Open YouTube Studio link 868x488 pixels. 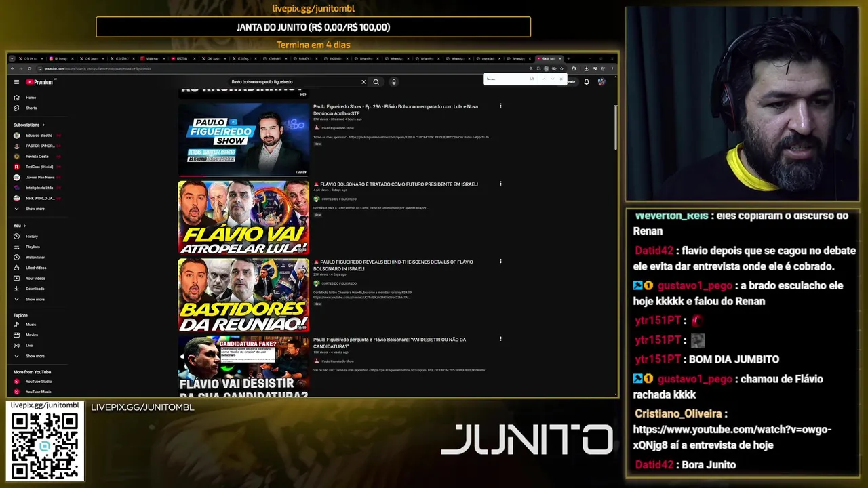coord(34,382)
